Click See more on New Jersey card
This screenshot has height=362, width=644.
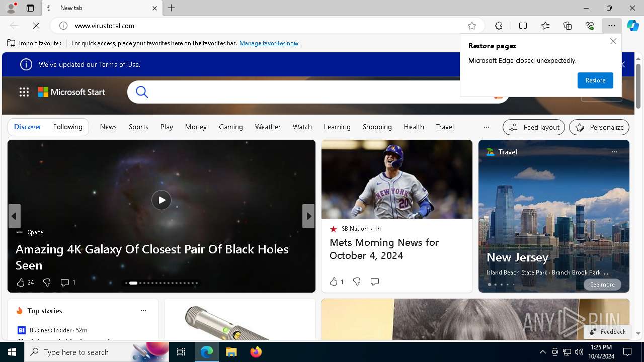pyautogui.click(x=602, y=285)
